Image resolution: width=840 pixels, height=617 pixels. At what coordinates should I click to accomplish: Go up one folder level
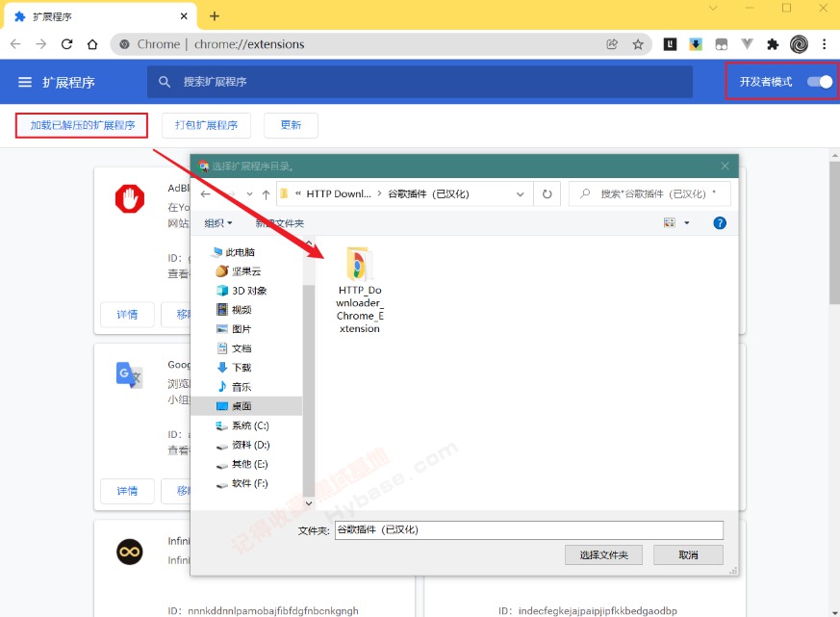point(267,194)
